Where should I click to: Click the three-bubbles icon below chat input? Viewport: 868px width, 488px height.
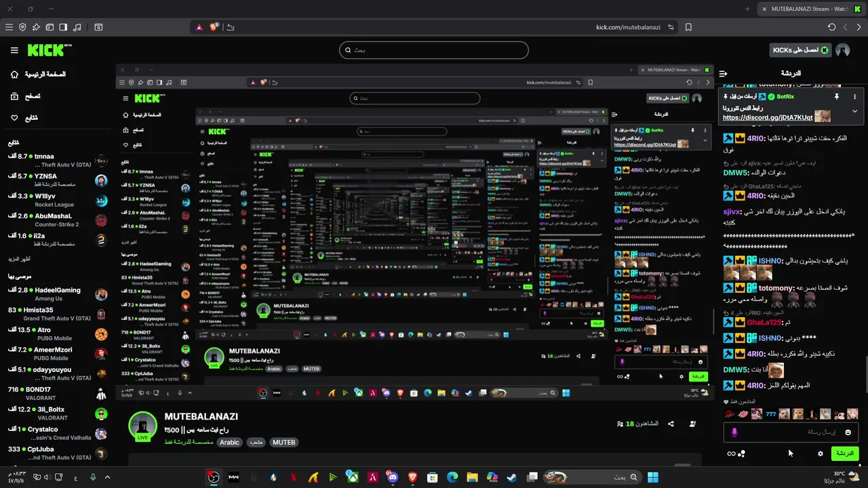[x=742, y=453]
